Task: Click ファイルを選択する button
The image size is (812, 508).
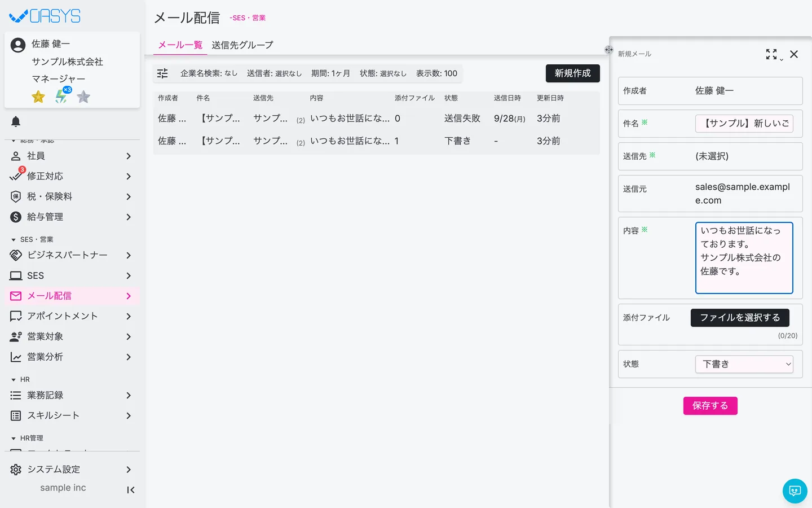Action: click(x=740, y=318)
